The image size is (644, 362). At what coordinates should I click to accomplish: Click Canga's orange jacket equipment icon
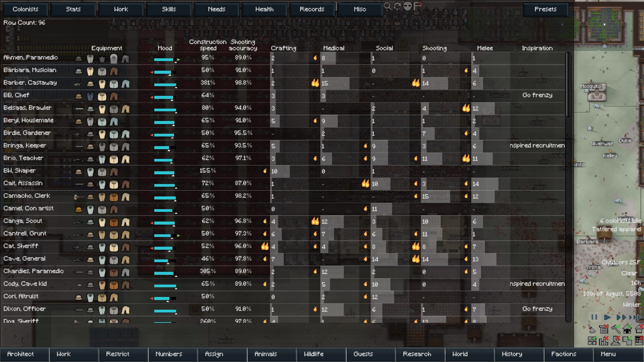click(114, 222)
